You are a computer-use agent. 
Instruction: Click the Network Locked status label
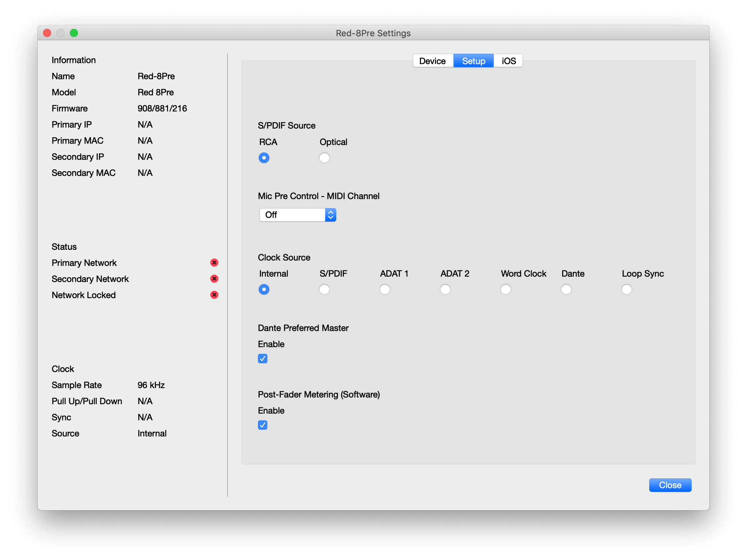pyautogui.click(x=84, y=295)
